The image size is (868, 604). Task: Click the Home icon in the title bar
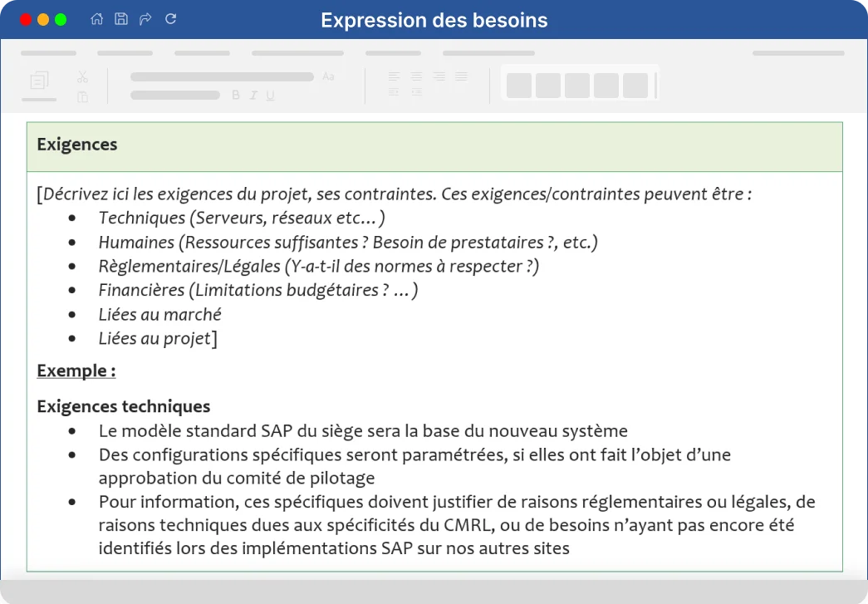click(x=96, y=20)
